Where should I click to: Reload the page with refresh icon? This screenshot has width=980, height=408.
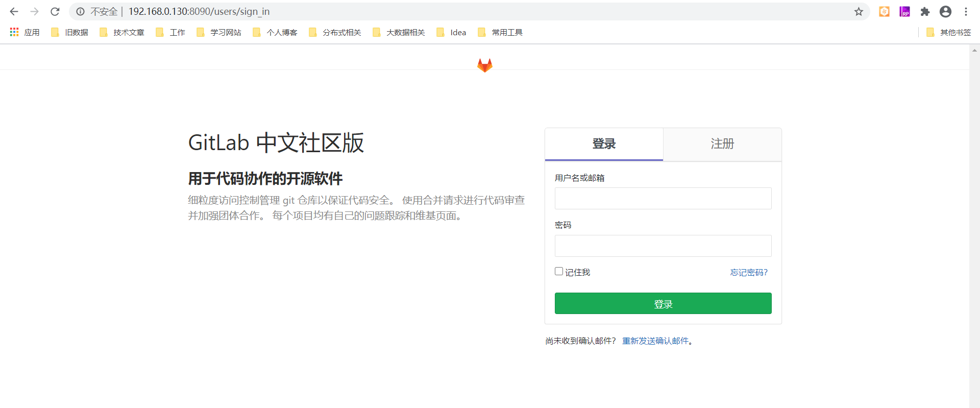pyautogui.click(x=55, y=11)
